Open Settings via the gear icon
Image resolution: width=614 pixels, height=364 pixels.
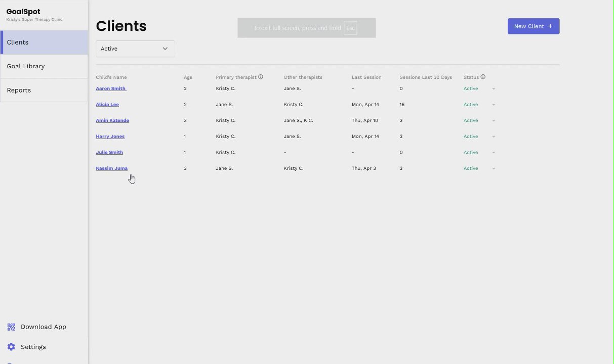tap(11, 347)
